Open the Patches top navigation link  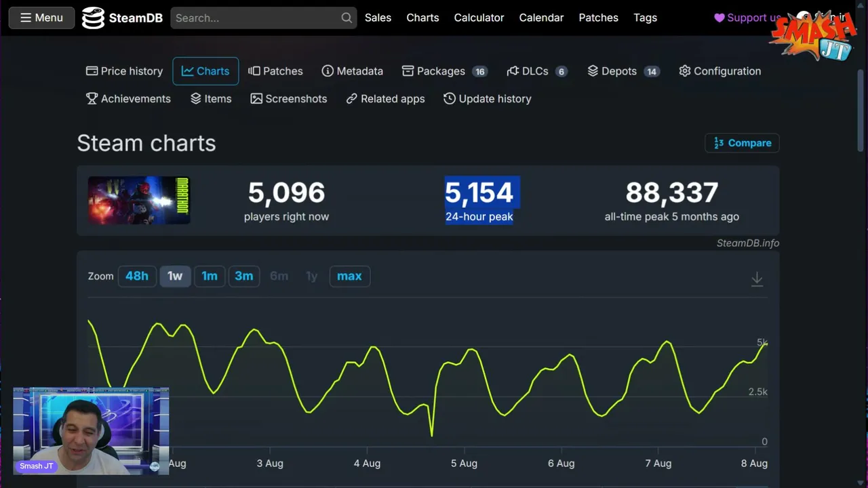coord(598,18)
